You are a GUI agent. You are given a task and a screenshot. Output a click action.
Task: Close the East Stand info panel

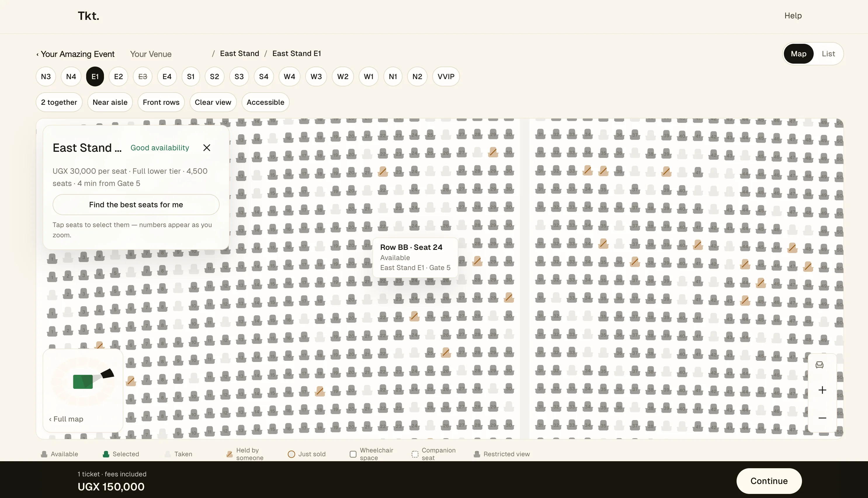(207, 148)
